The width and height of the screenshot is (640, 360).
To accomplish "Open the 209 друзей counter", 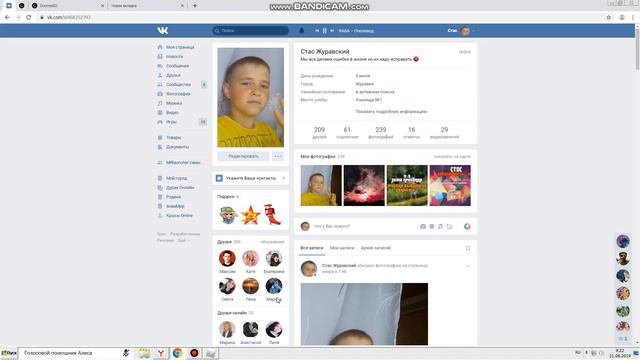I will 319,133.
